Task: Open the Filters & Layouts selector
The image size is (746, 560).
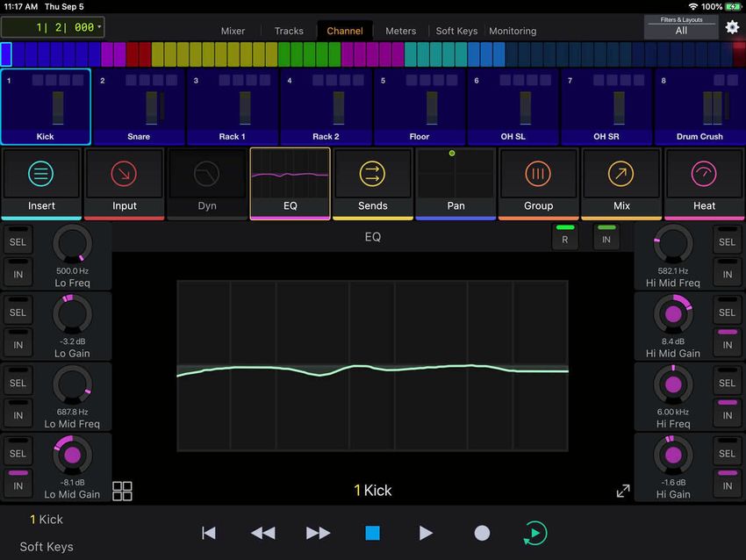Action: [681, 26]
